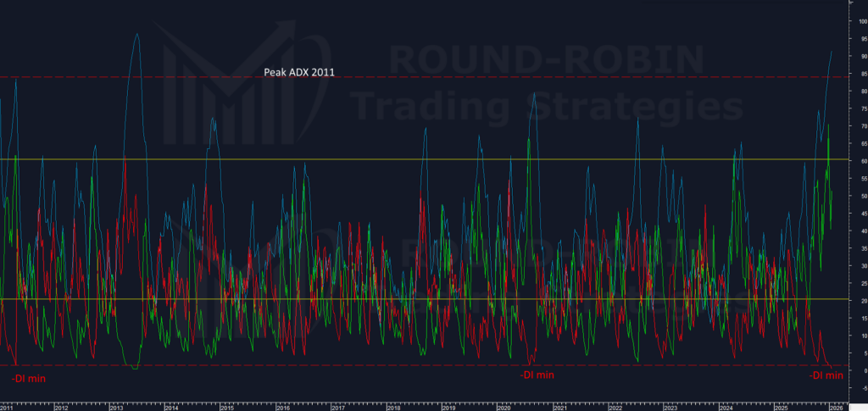
Task: Click the blue ADX peak in 2013
Action: pos(137,35)
